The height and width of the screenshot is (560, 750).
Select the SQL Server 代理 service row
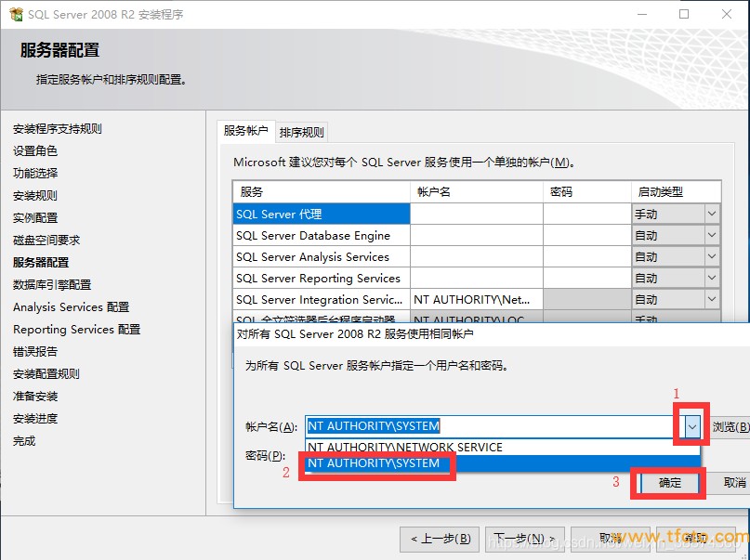pyautogui.click(x=322, y=214)
